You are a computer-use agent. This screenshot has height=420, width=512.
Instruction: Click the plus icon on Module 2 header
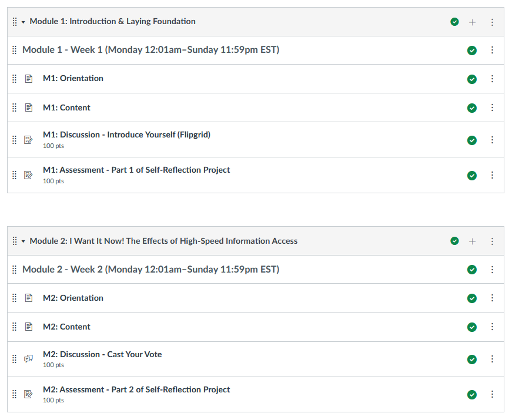click(472, 241)
